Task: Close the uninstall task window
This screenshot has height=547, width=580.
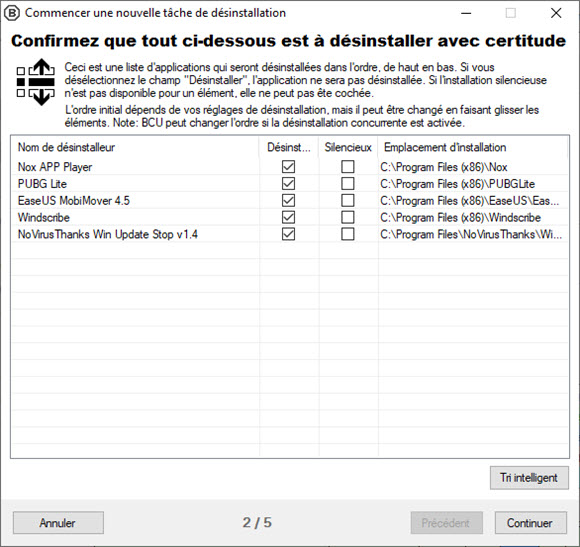Action: click(556, 13)
